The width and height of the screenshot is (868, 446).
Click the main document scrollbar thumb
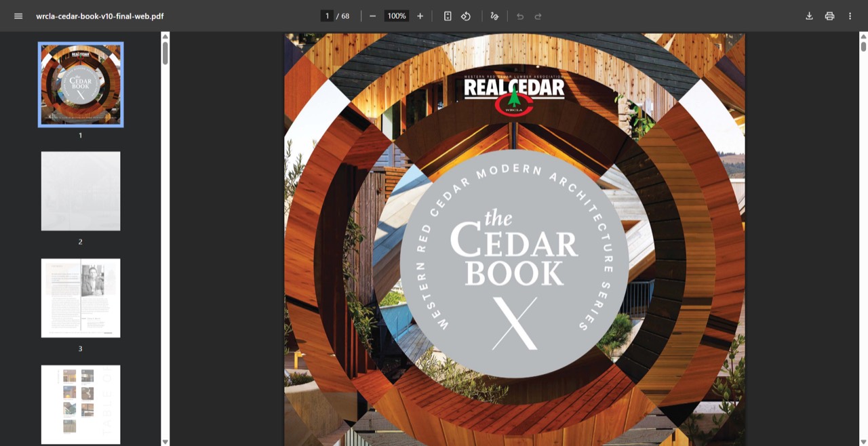point(863,46)
